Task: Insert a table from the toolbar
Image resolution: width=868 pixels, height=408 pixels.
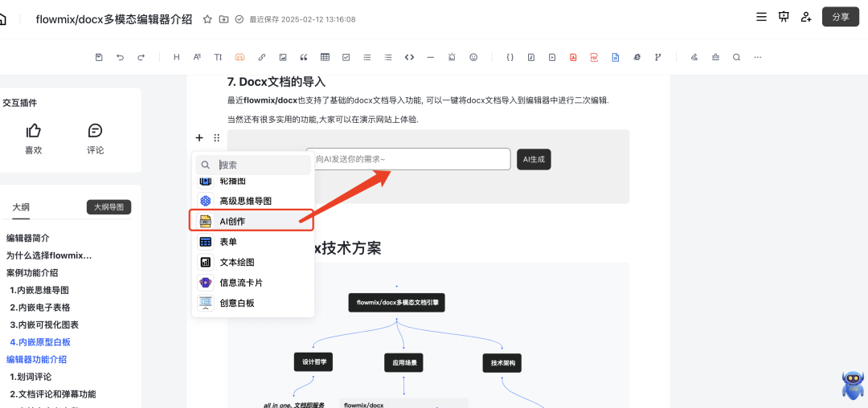Action: coord(325,57)
